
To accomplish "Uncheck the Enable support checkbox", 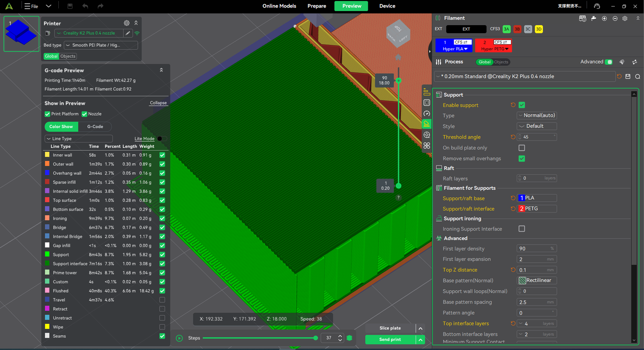I will [x=522, y=105].
